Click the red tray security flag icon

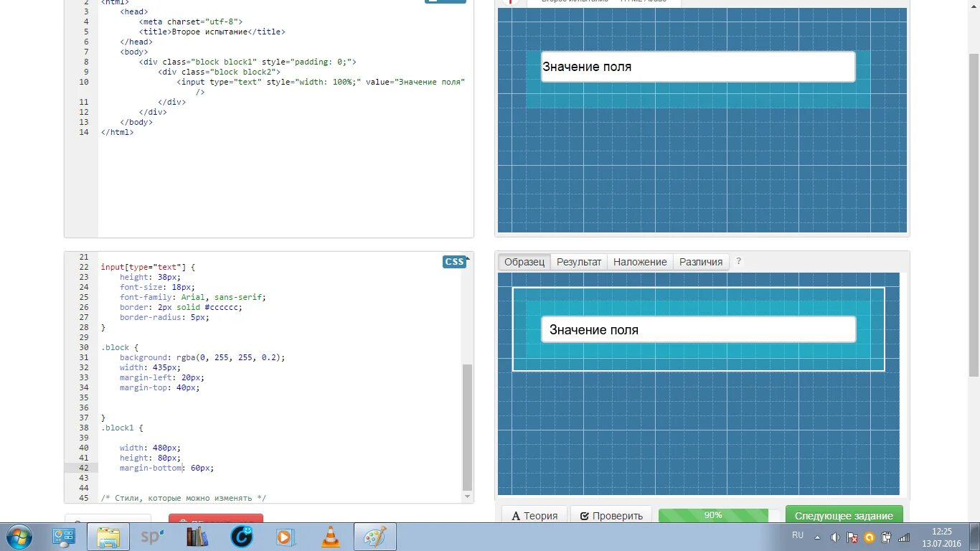pyautogui.click(x=852, y=537)
